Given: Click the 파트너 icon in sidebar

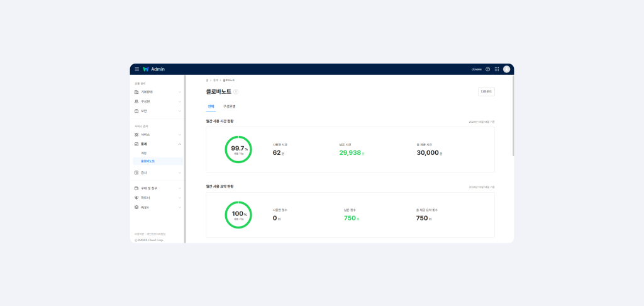Looking at the screenshot, I should point(136,198).
